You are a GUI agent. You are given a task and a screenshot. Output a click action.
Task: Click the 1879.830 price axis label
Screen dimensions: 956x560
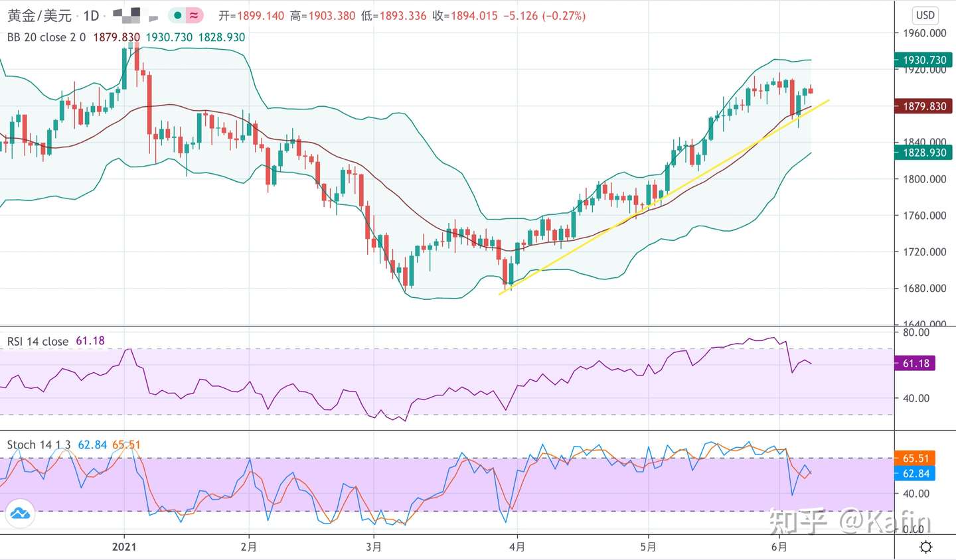923,106
